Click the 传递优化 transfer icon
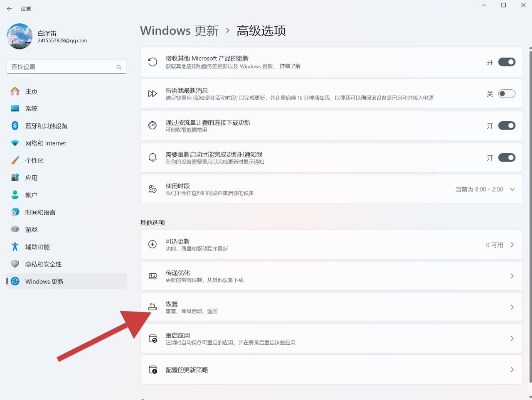Screen dimensions: 532x400 [153, 276]
